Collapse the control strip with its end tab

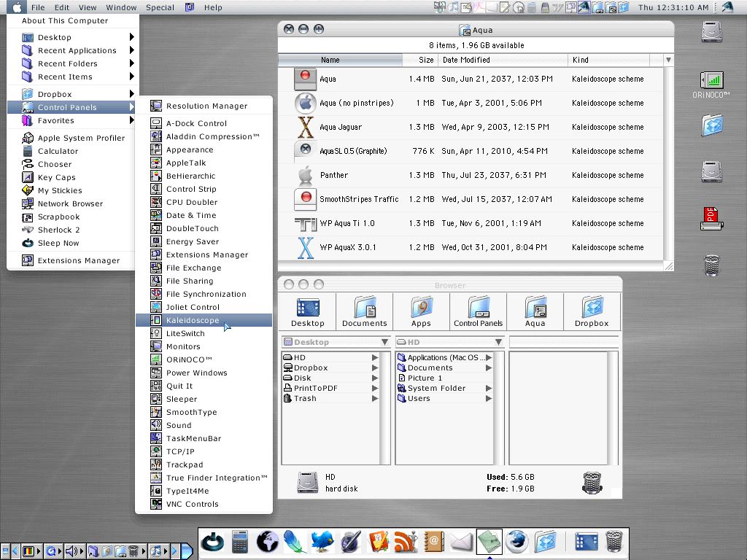188,551
